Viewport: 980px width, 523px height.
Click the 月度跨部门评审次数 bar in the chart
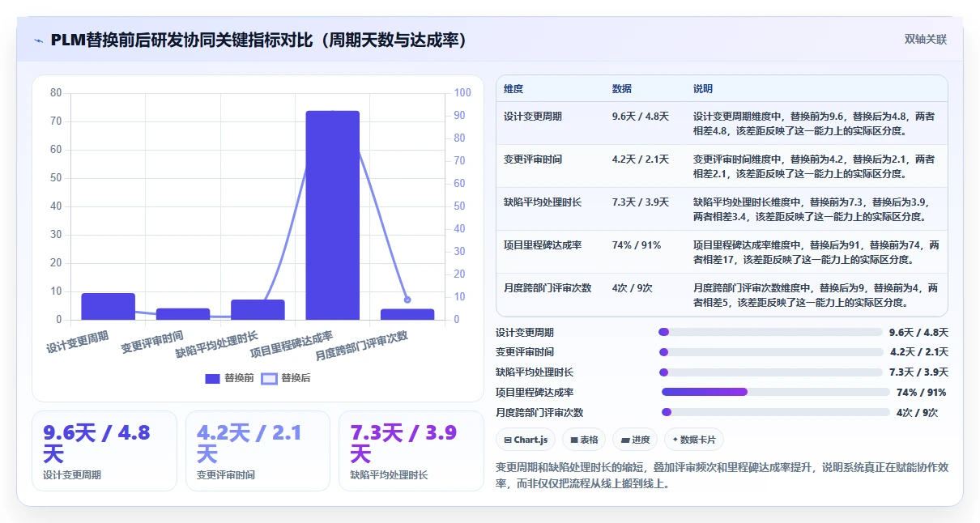tap(407, 314)
